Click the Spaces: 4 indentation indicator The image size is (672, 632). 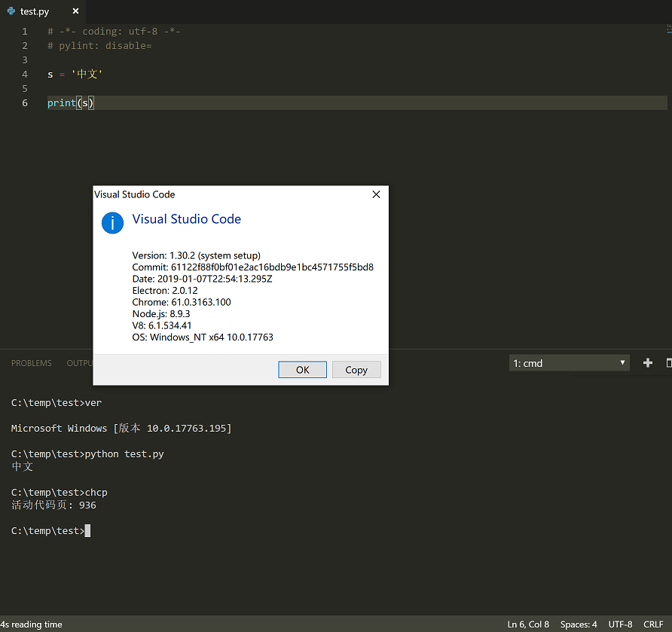pos(578,624)
